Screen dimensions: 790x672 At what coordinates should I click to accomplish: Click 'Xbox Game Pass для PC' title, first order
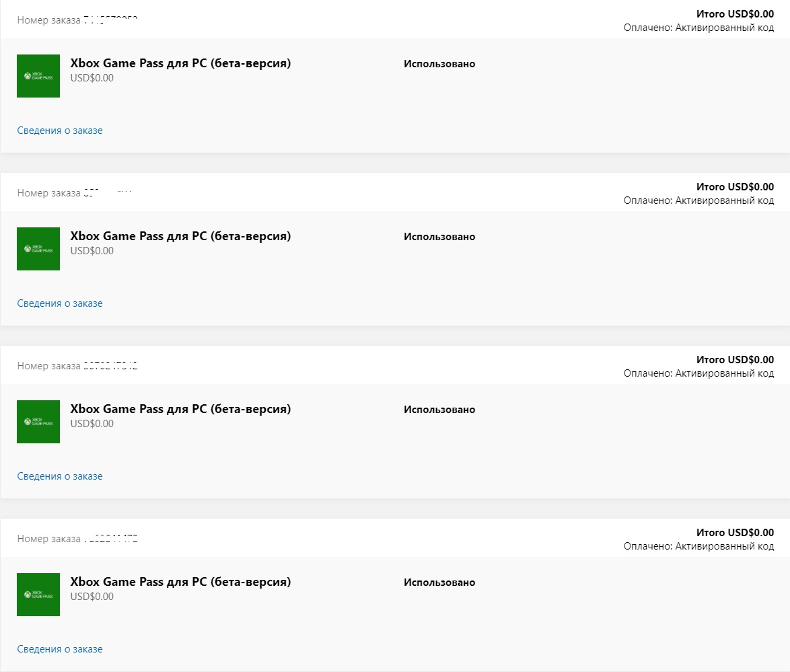pyautogui.click(x=180, y=63)
